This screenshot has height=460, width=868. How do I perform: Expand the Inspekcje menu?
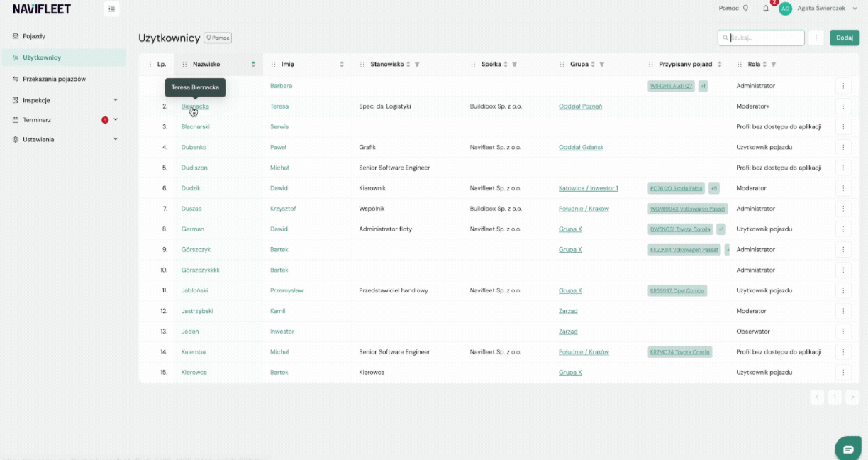[x=116, y=100]
